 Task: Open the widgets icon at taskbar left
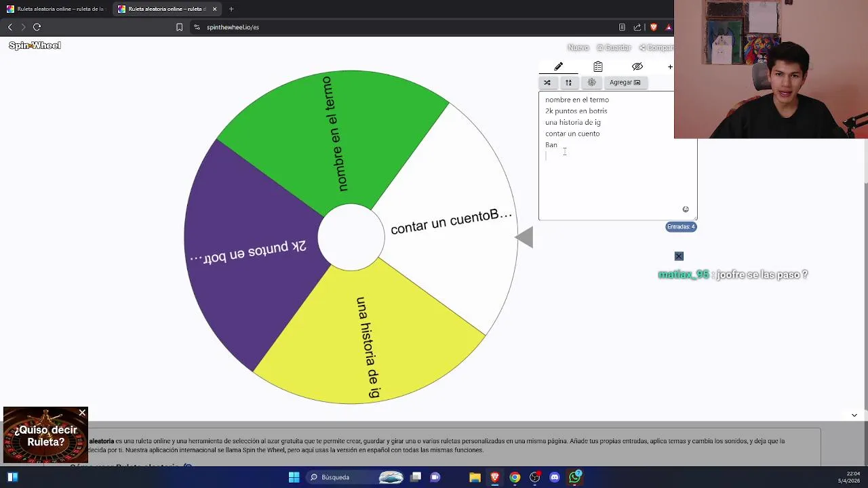[12, 477]
